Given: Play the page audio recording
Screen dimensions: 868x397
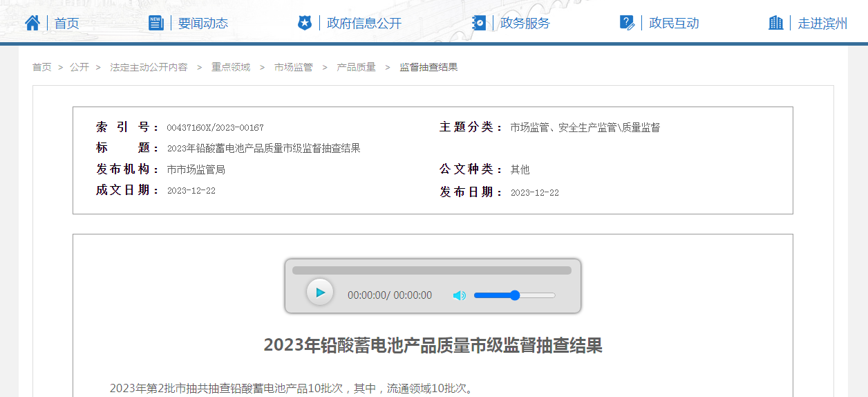Looking at the screenshot, I should point(320,293).
